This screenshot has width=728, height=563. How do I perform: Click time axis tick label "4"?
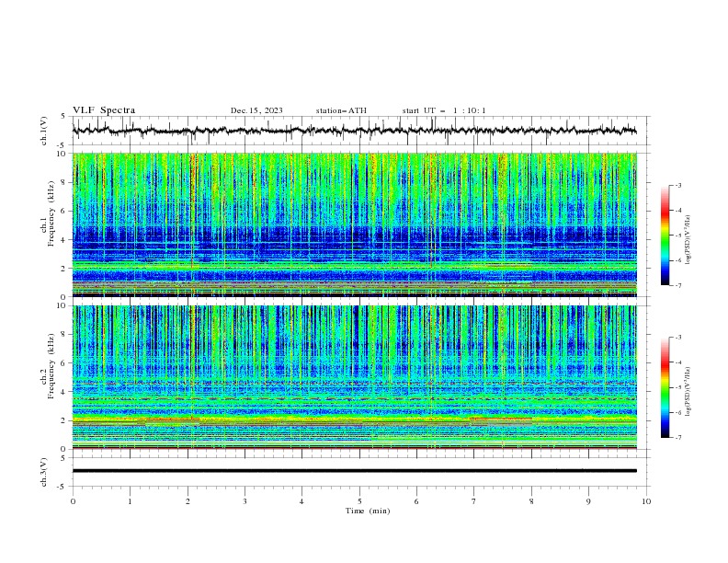pos(301,501)
